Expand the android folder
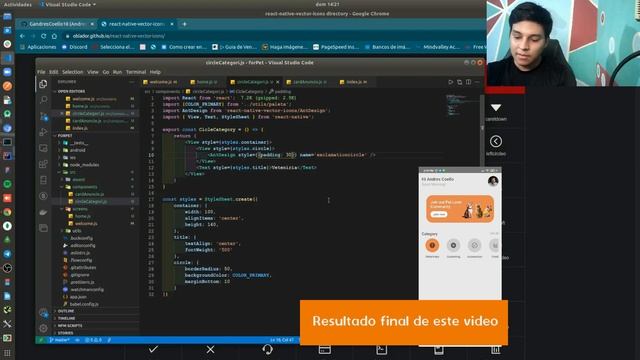Image resolution: width=640 pixels, height=360 pixels. point(77,150)
